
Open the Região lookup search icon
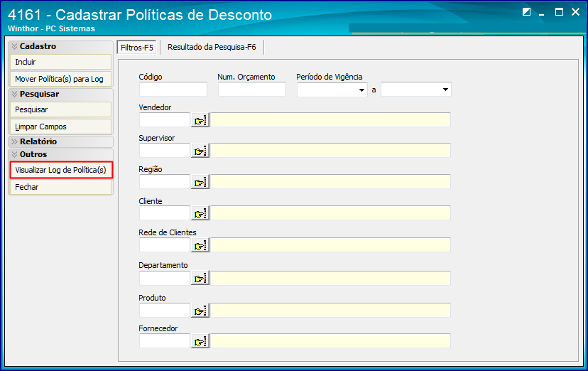click(x=200, y=182)
